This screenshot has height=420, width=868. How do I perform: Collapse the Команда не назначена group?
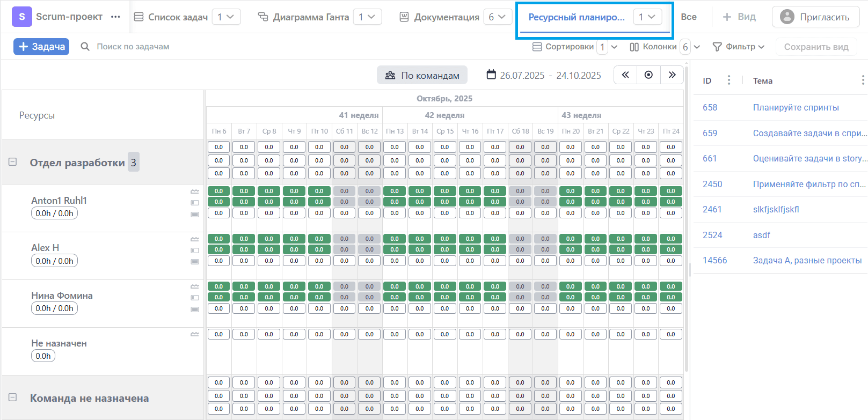[13, 397]
